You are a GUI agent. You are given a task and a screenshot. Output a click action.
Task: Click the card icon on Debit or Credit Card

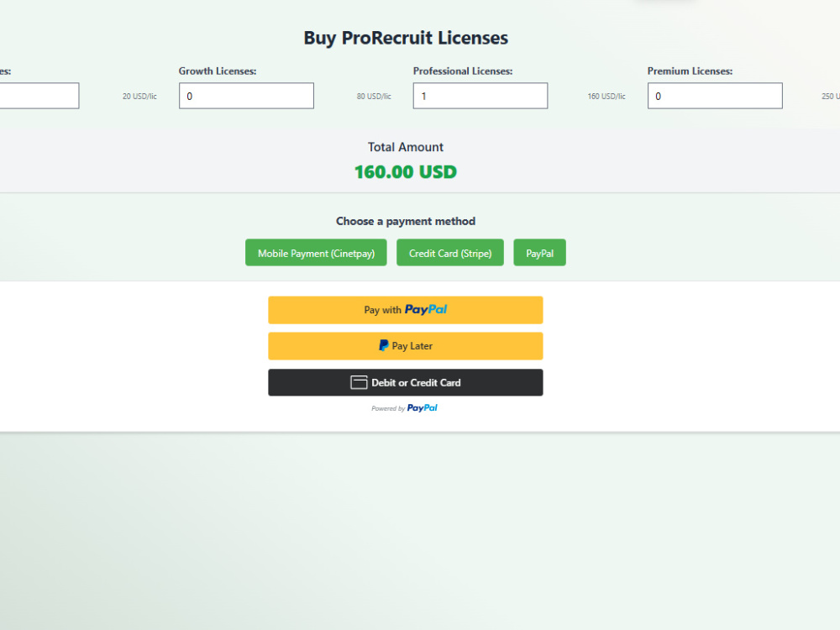click(359, 382)
